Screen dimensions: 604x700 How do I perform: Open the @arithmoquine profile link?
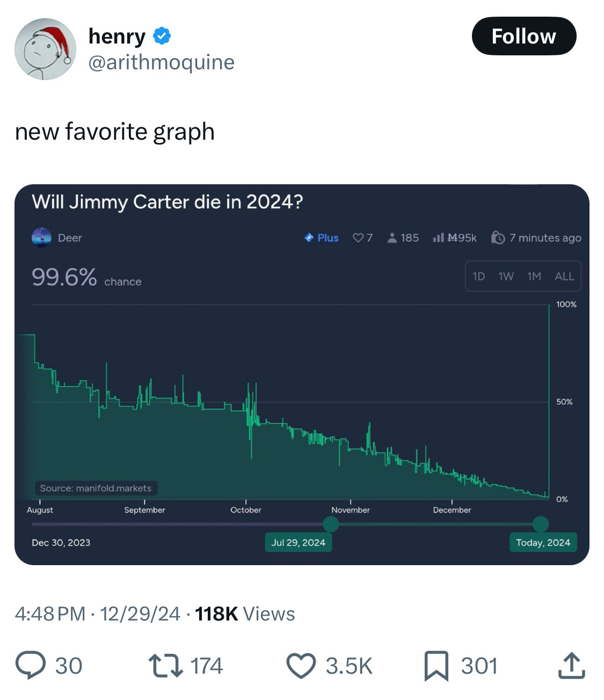162,62
